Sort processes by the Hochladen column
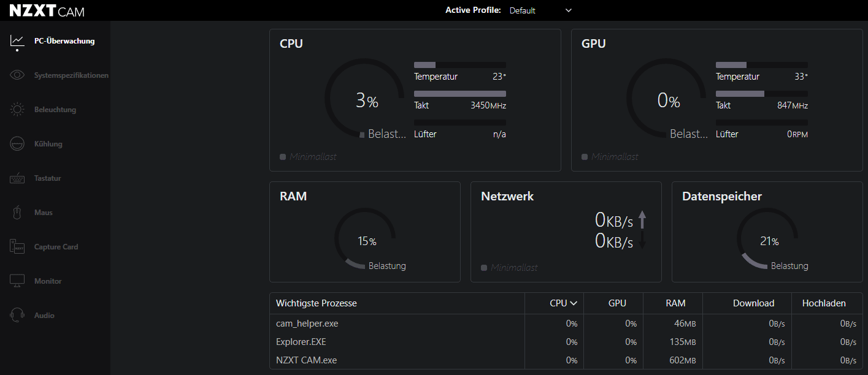Screen dimensions: 868x375 pos(824,303)
